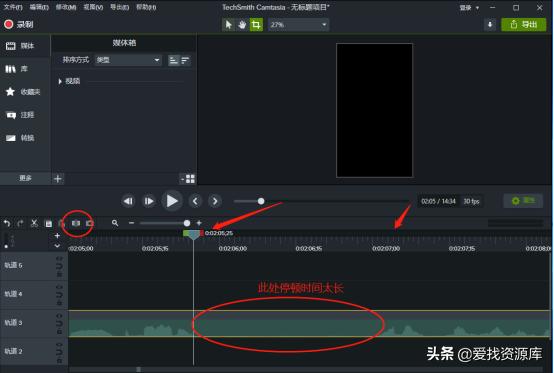The image size is (554, 373).
Task: Click the black canvas preview area
Action: point(374,110)
